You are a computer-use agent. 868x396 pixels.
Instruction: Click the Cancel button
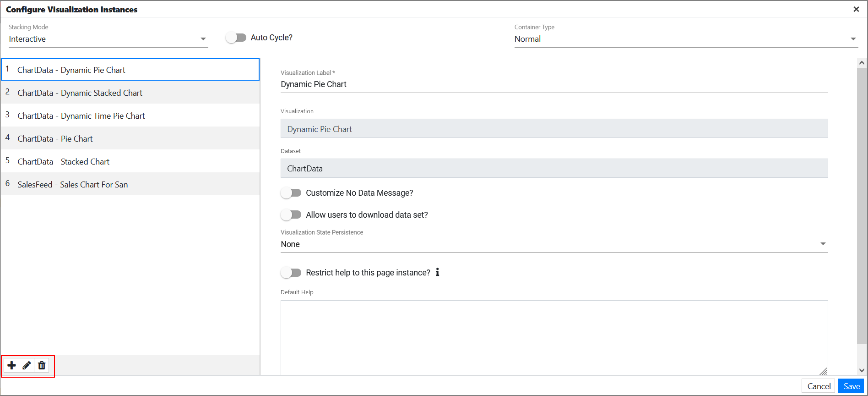point(819,386)
